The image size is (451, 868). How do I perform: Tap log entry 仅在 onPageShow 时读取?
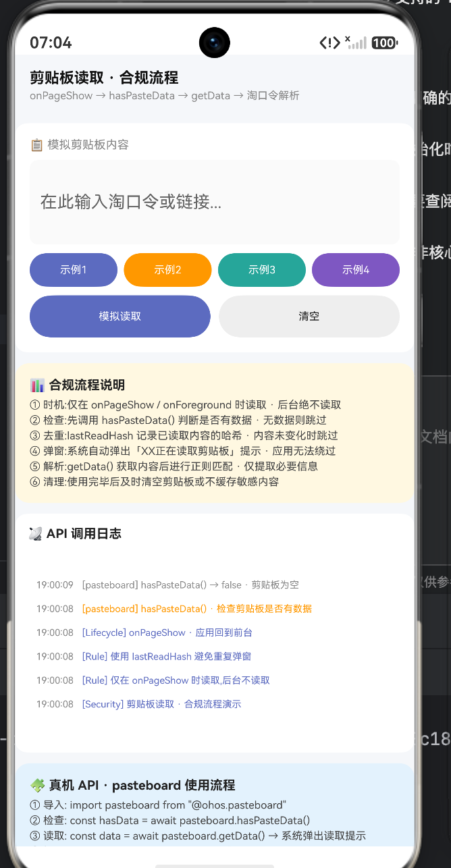(176, 680)
